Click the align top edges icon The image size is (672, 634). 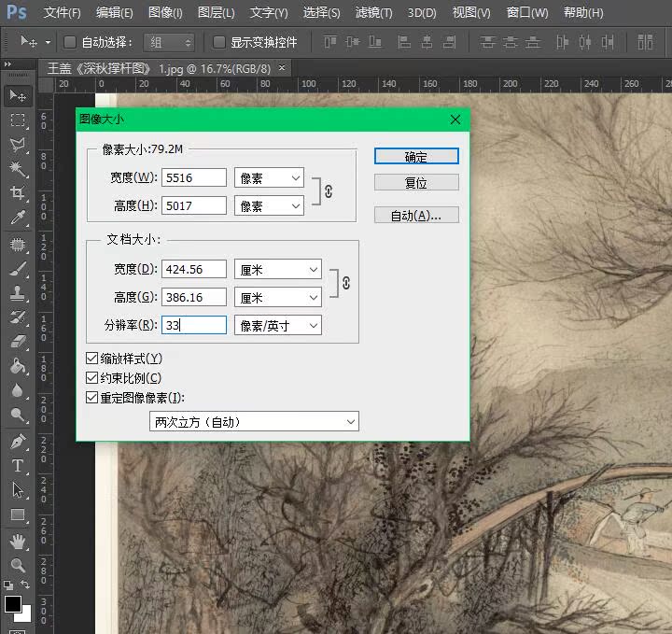[x=330, y=42]
